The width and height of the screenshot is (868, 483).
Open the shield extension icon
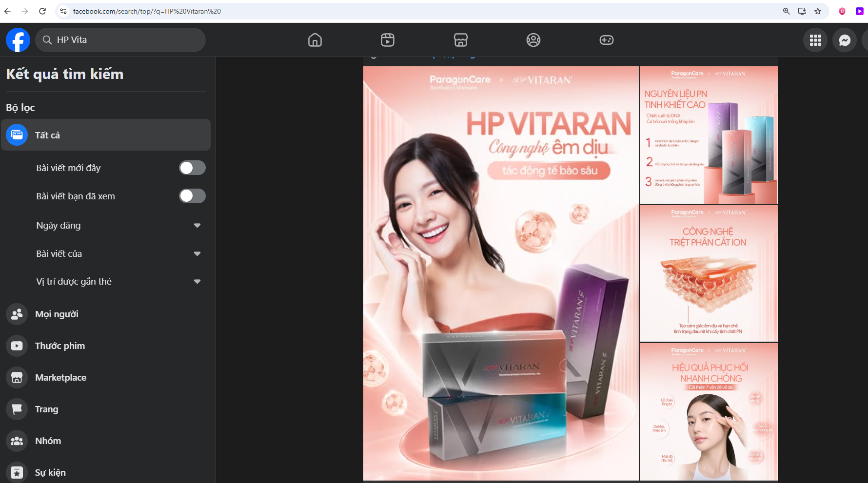point(842,11)
